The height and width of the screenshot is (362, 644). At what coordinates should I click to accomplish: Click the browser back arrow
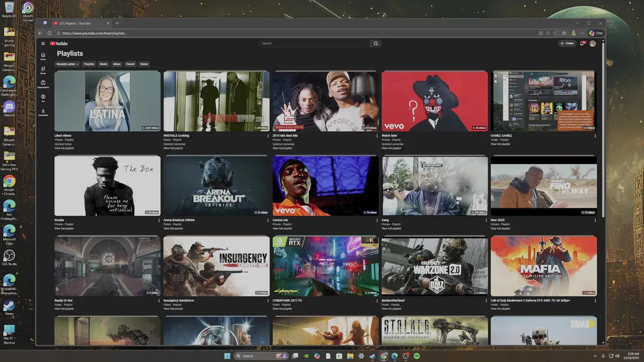(x=40, y=33)
